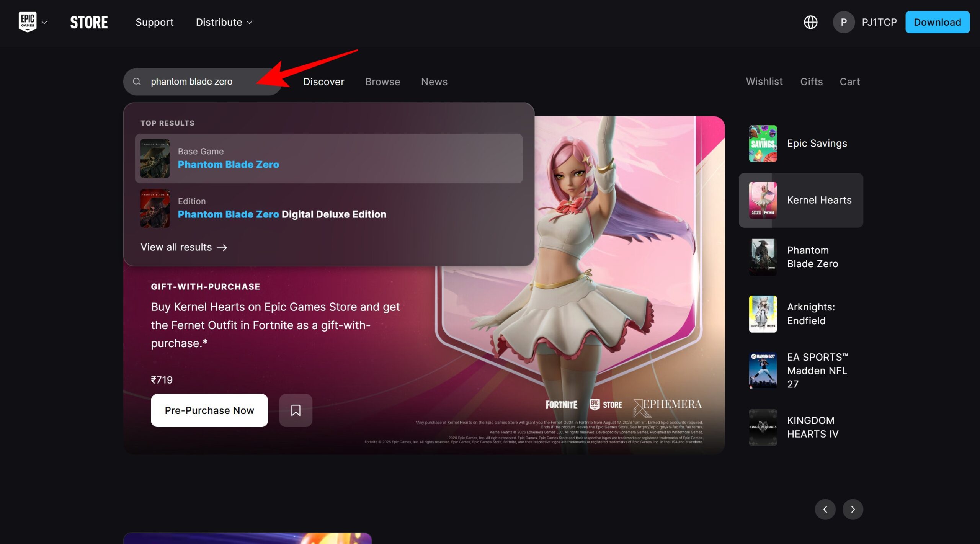Open the STORE home logo
The width and height of the screenshot is (980, 544).
click(89, 22)
